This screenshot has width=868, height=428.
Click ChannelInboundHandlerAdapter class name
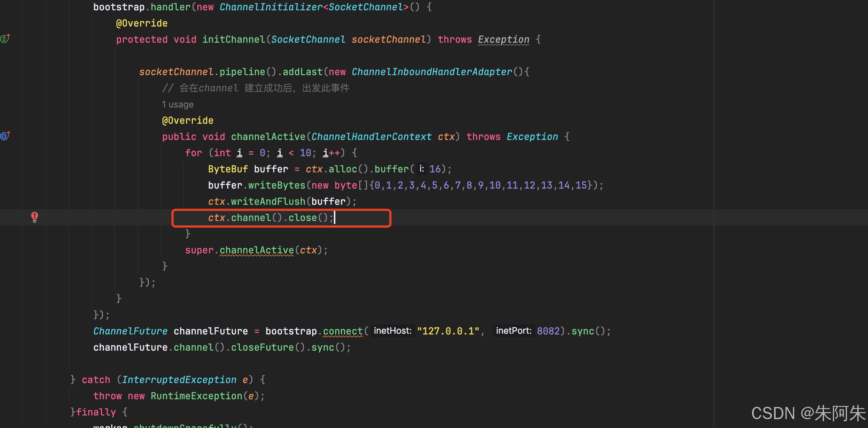(432, 72)
